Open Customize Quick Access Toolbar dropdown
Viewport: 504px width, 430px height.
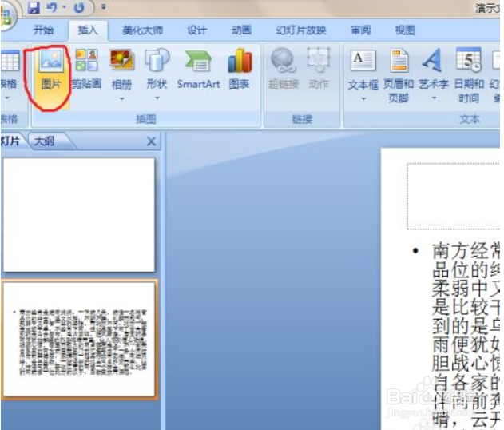pyautogui.click(x=103, y=6)
